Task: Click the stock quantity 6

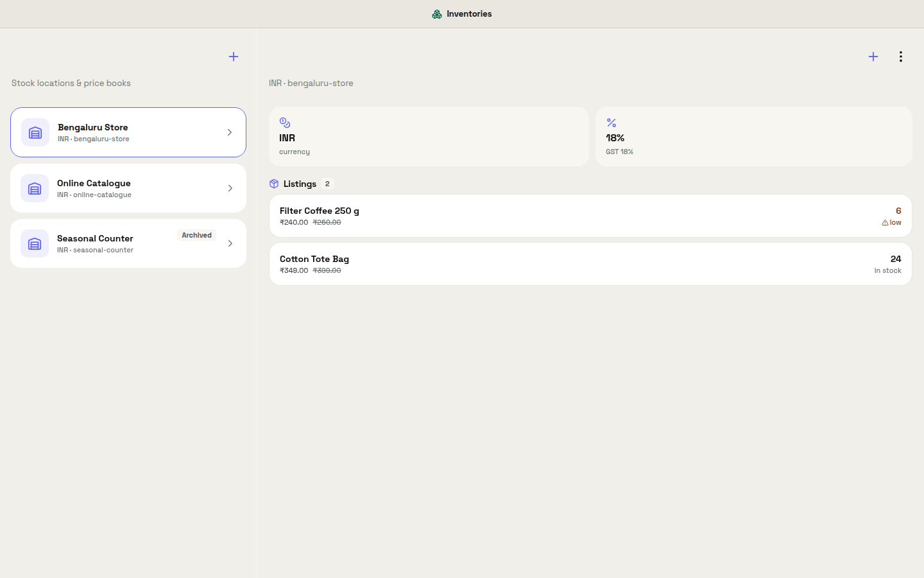Action: (x=898, y=211)
